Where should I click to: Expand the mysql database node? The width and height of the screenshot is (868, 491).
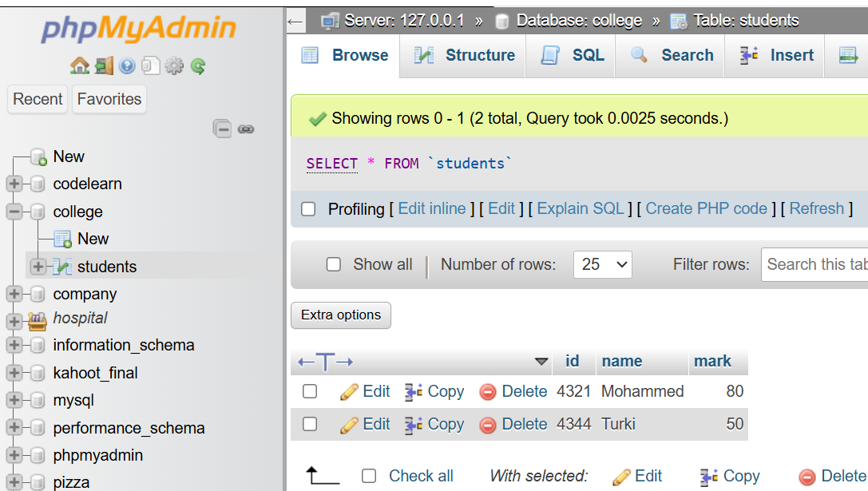click(14, 400)
